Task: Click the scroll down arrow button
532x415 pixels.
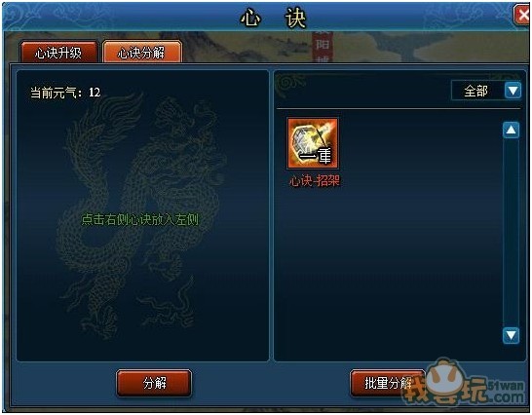Action: (x=511, y=335)
